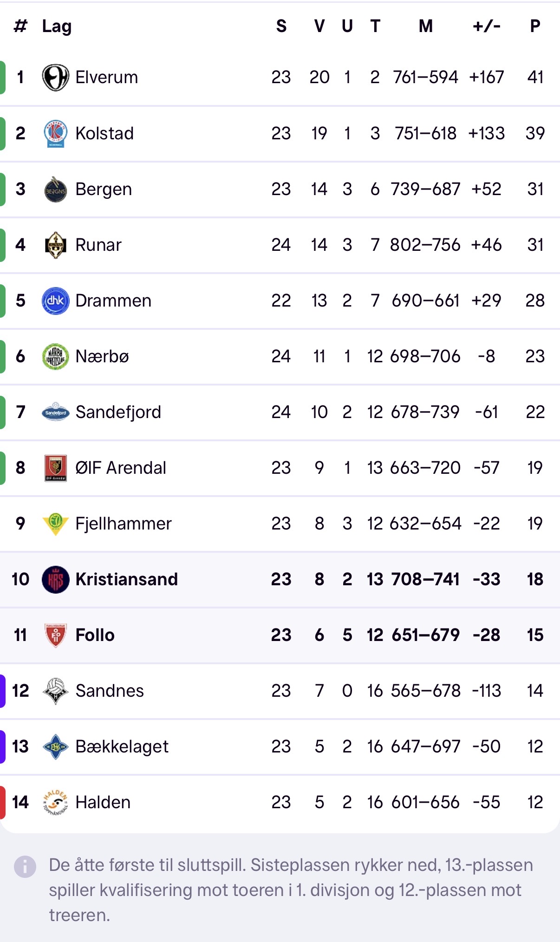Select the Sandefjord team row name
The image size is (560, 942).
point(118,412)
